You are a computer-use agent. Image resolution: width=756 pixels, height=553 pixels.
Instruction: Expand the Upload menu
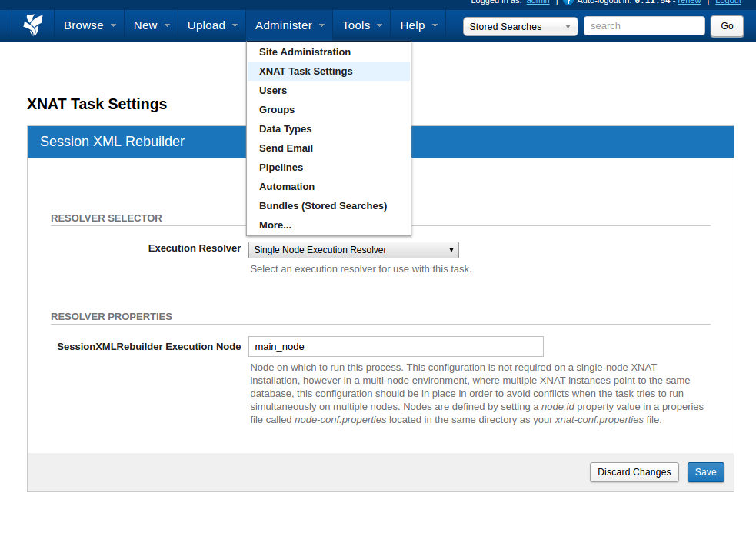211,25
